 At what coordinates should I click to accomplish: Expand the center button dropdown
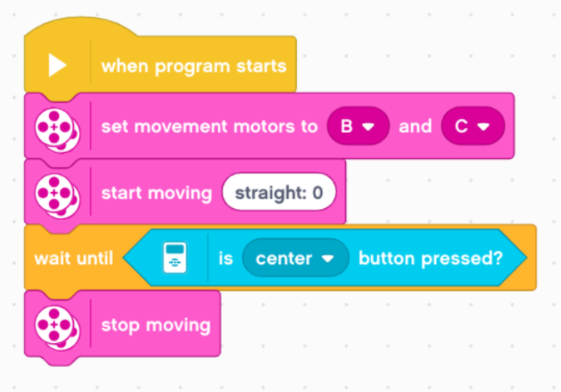click(295, 259)
